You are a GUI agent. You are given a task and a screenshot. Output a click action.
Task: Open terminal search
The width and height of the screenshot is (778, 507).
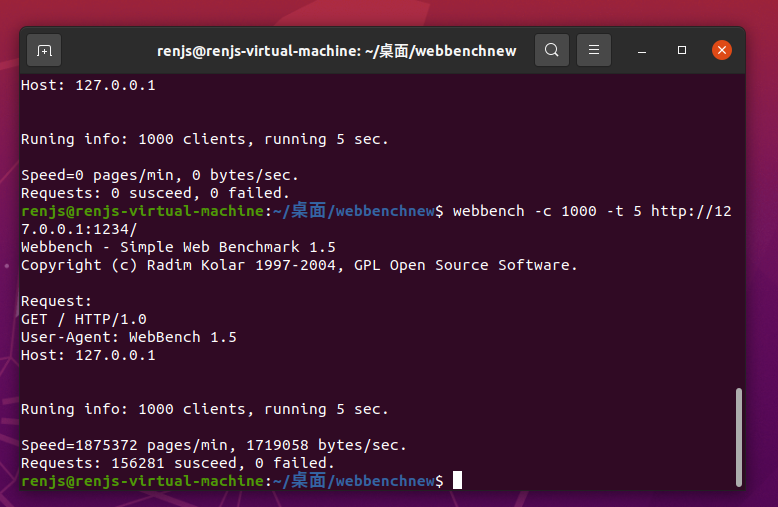tap(552, 50)
